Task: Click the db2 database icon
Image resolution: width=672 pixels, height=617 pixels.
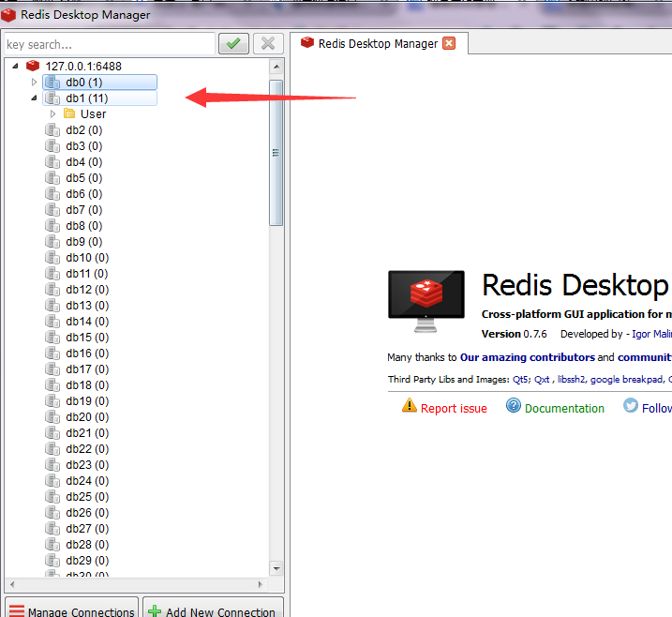Action: click(x=52, y=130)
